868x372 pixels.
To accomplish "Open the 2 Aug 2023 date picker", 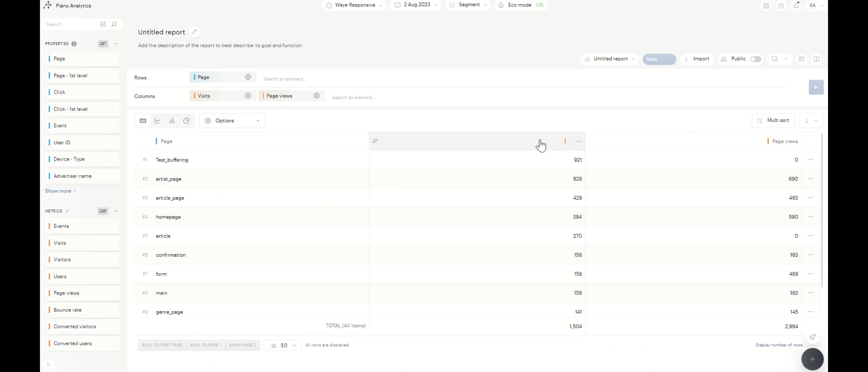I will [416, 5].
